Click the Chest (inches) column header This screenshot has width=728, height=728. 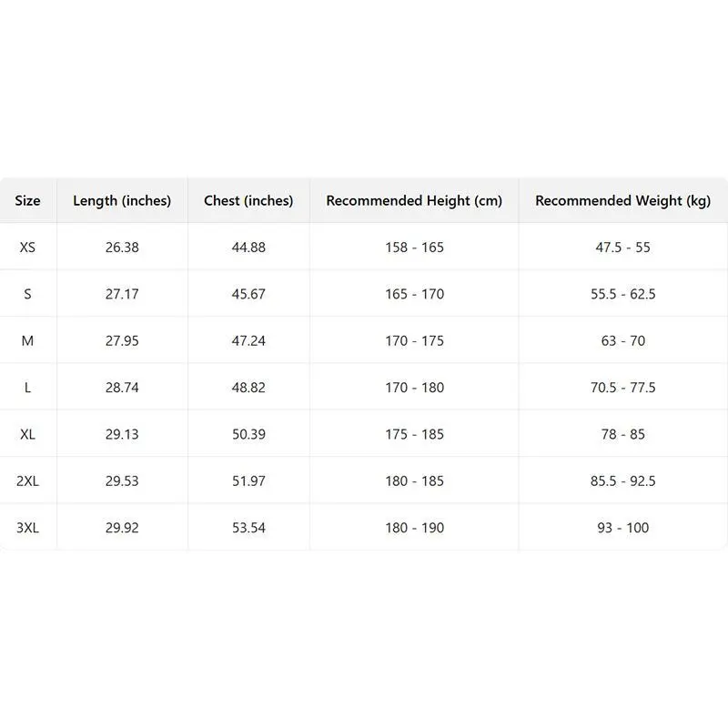pyautogui.click(x=248, y=200)
